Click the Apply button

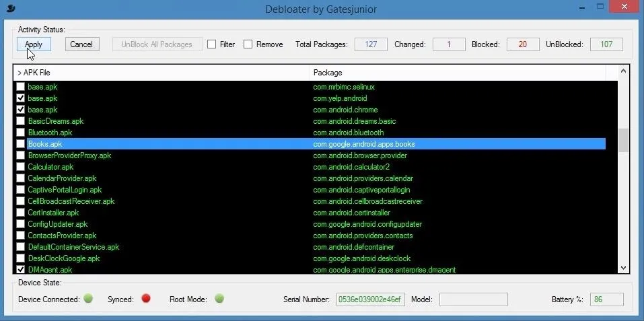pyautogui.click(x=34, y=44)
